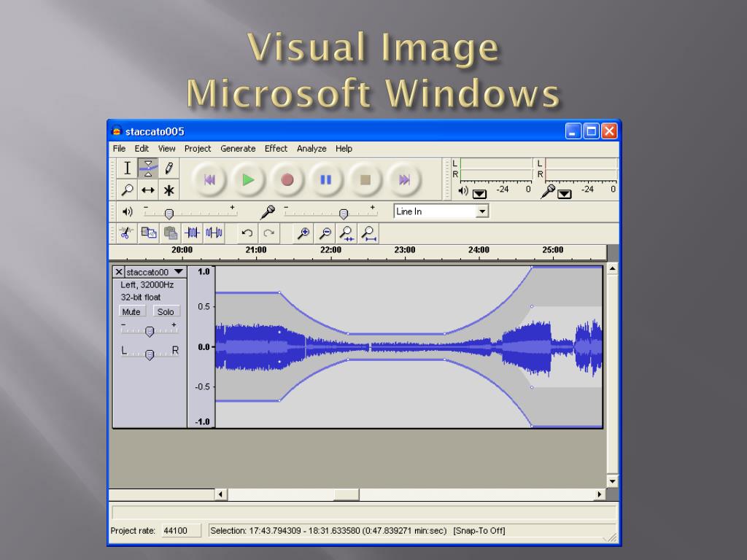Screen dimensions: 747x560
Task: Click the Paste icon in edit toolbar
Action: [x=171, y=233]
